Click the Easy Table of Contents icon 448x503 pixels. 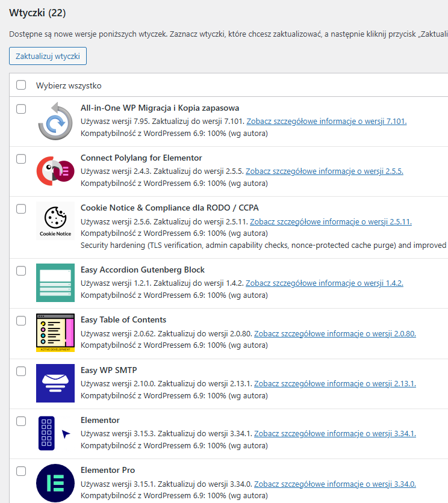[x=55, y=333]
